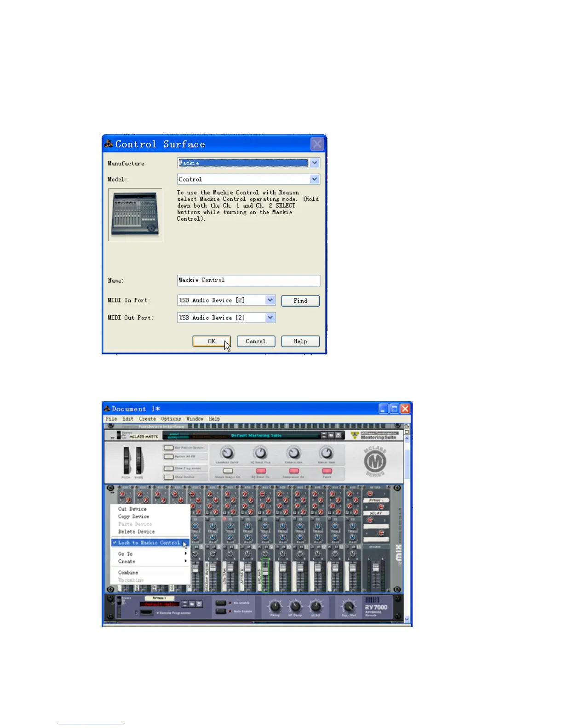Toggle Bypass All FX on the Combinator
Viewport: 563px width, 728px height.
[169, 456]
